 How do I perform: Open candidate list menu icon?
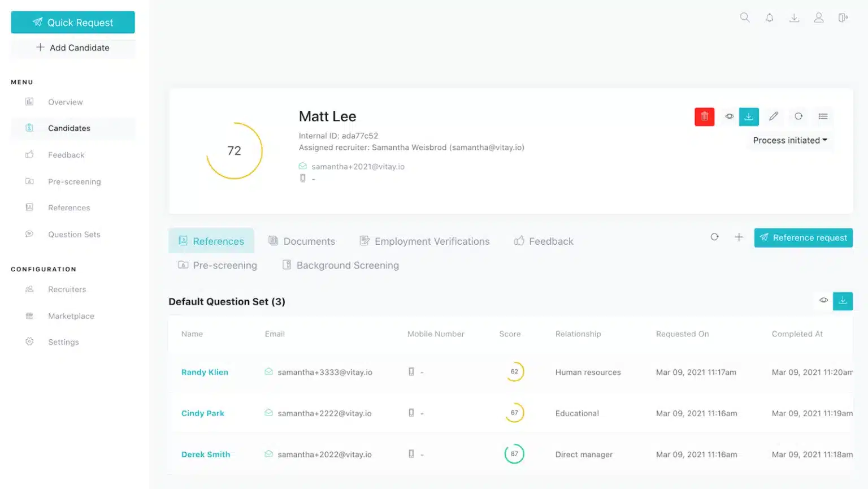tap(823, 116)
